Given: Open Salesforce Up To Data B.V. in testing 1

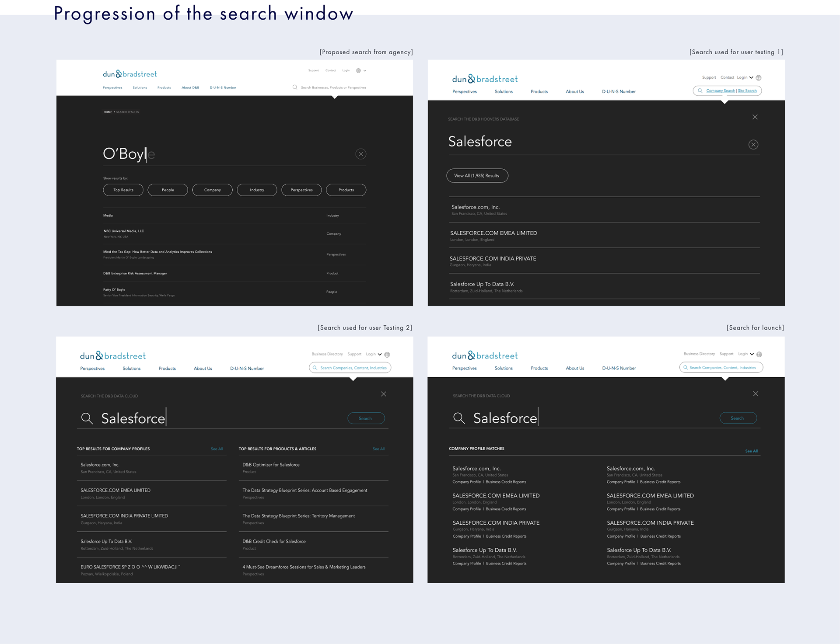Looking at the screenshot, I should 605,287.
